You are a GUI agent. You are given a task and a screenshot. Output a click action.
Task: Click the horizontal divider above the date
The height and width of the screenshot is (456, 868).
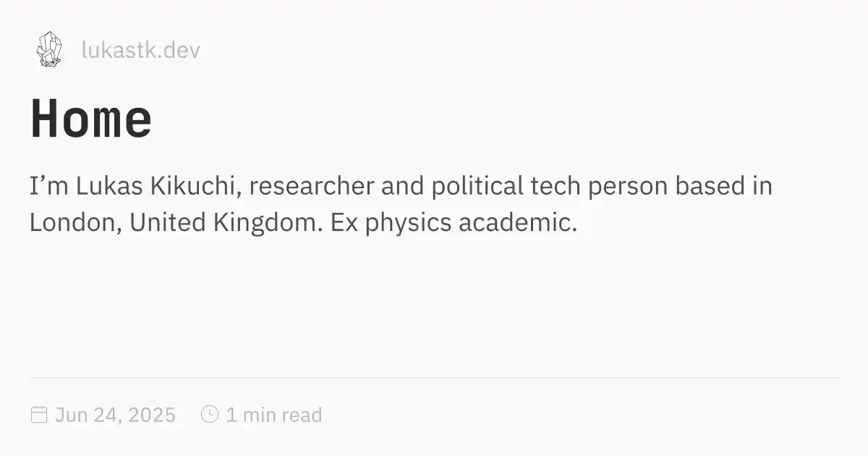point(434,377)
